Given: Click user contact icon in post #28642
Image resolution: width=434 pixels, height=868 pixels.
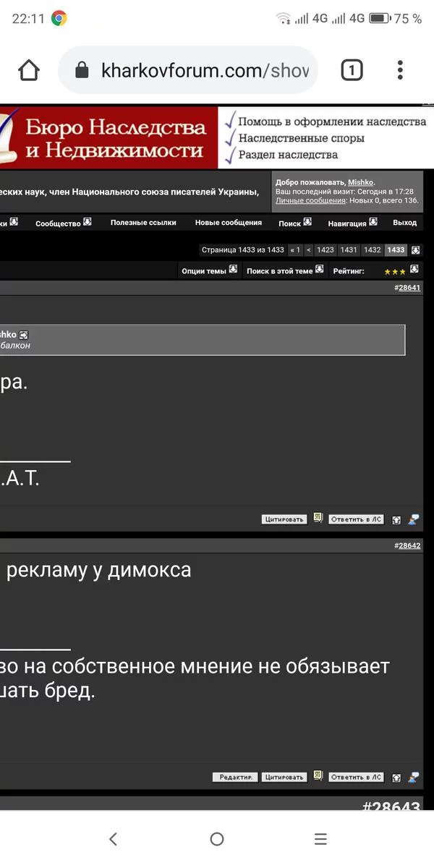Looking at the screenshot, I should coord(414,777).
